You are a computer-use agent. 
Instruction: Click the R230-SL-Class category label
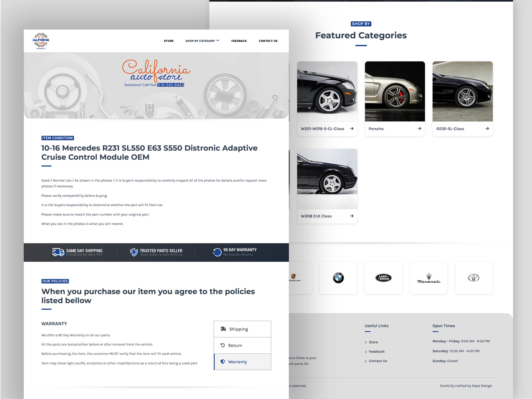(450, 129)
